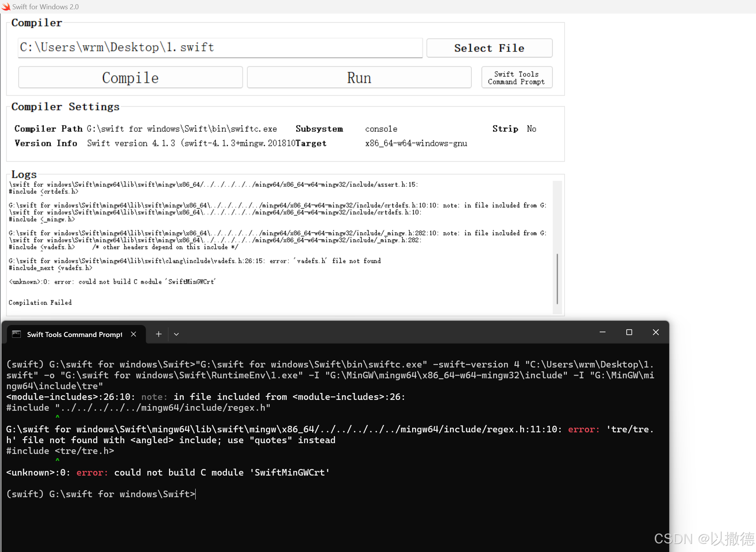Click the source file path field
This screenshot has width=756, height=552.
[220, 47]
